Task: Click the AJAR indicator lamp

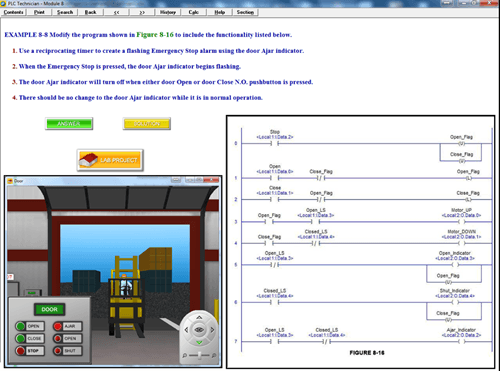Action: 58,326
